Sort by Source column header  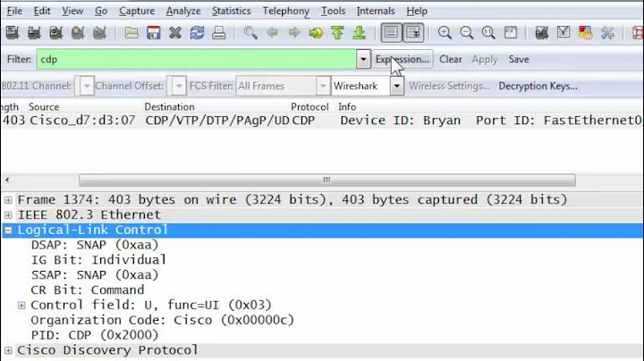point(44,107)
